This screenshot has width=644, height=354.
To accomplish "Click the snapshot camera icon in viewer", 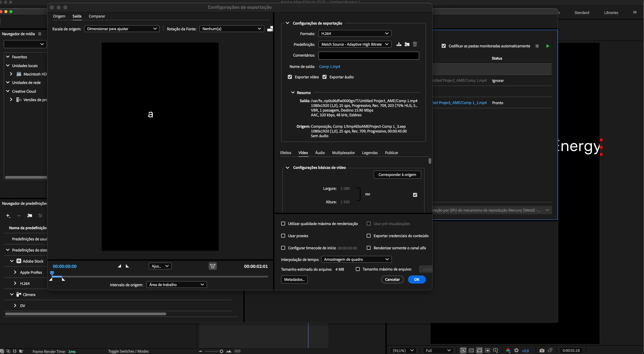I will (x=542, y=350).
